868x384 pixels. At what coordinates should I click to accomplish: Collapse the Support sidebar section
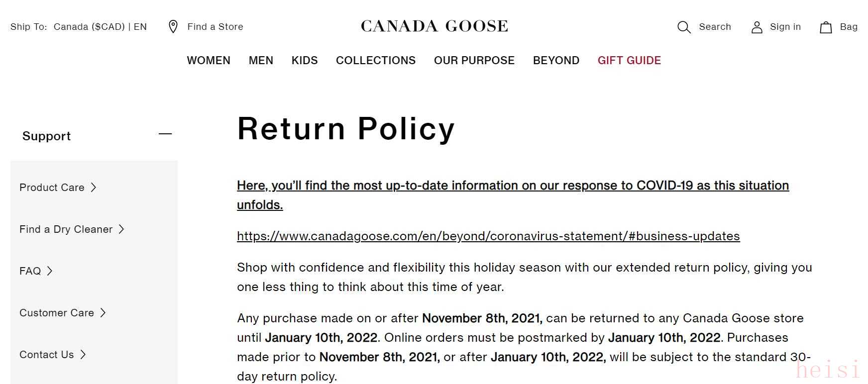coord(165,134)
